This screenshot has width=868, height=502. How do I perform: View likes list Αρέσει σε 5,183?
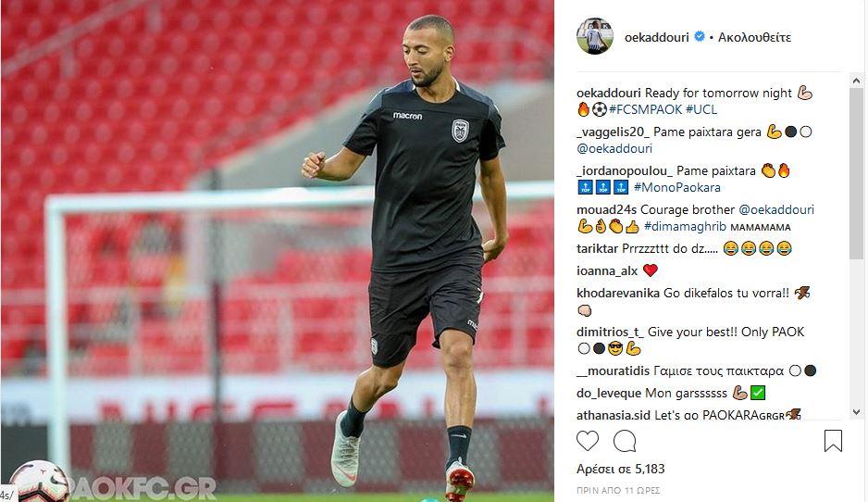click(x=621, y=469)
